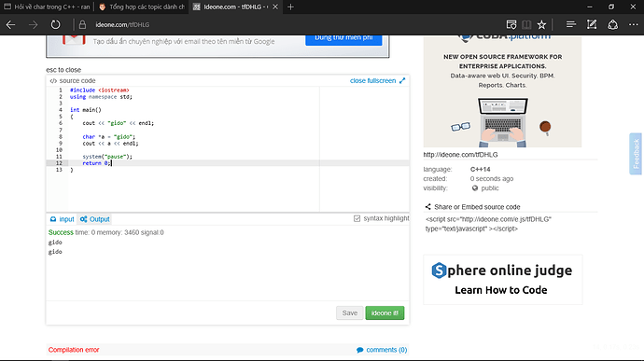The width and height of the screenshot is (644, 361).
Task: Switch to the input tab
Action: click(62, 219)
